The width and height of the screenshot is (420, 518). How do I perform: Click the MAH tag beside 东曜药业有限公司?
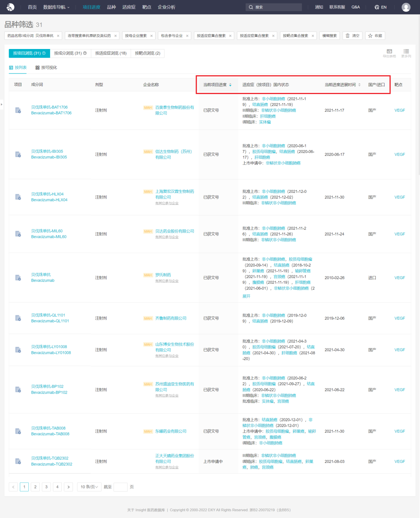coord(148,432)
